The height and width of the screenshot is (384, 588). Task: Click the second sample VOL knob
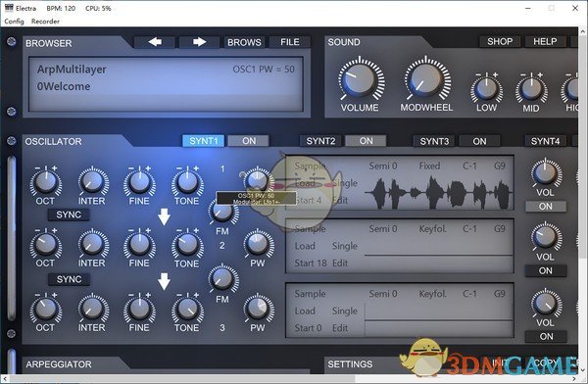point(546,237)
